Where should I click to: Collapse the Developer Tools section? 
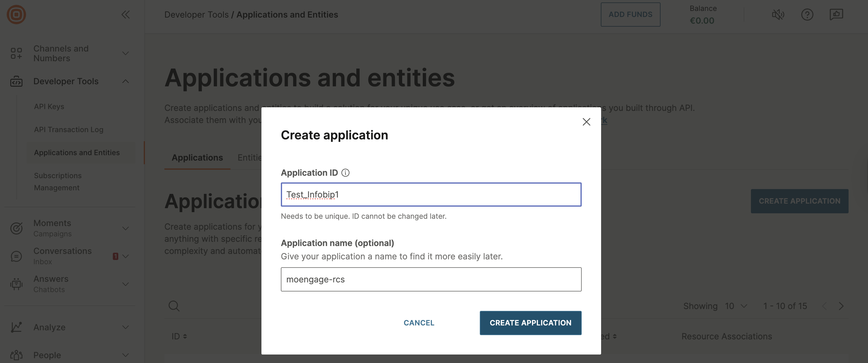125,81
